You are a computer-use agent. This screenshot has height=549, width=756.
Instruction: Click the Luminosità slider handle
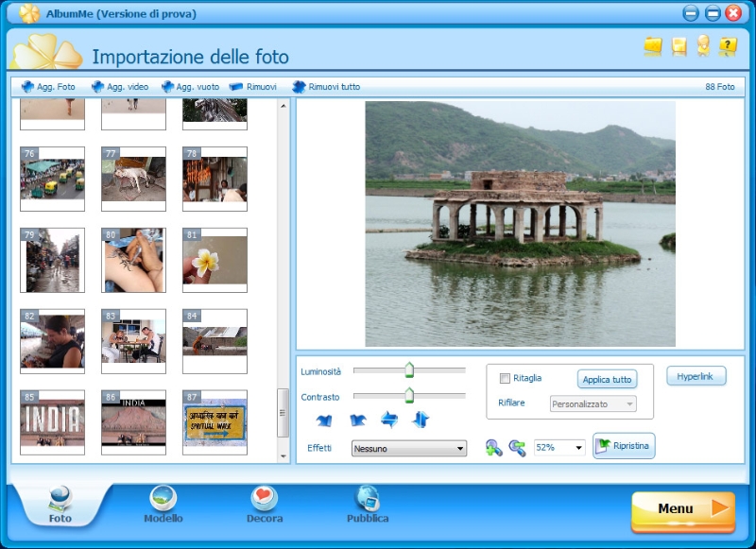pos(409,369)
